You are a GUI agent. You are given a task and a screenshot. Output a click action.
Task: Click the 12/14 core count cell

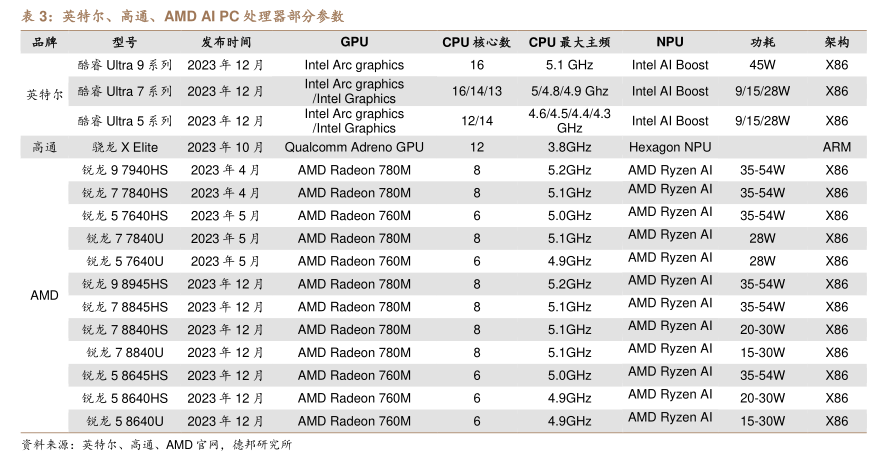[476, 121]
